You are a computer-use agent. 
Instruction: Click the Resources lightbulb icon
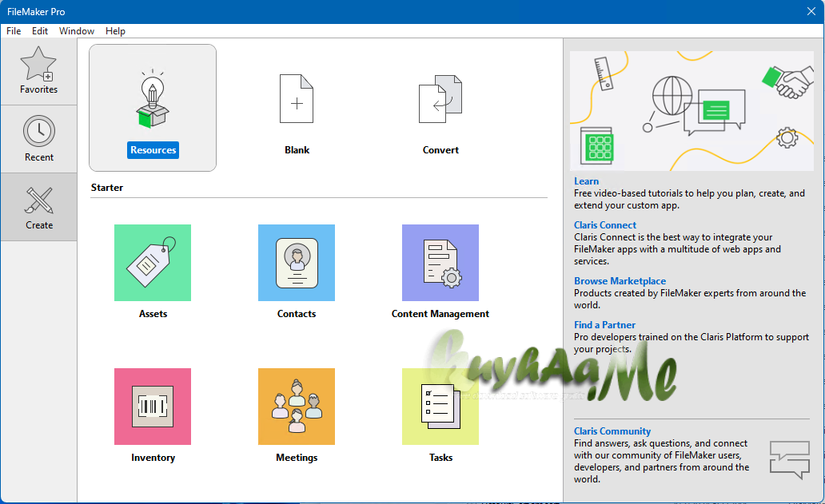point(153,98)
